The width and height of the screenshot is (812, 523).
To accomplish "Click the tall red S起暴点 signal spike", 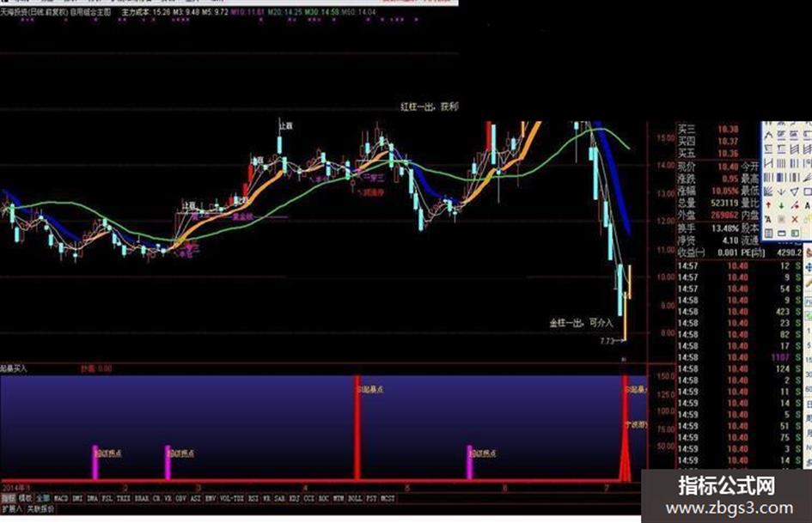I will (x=357, y=428).
